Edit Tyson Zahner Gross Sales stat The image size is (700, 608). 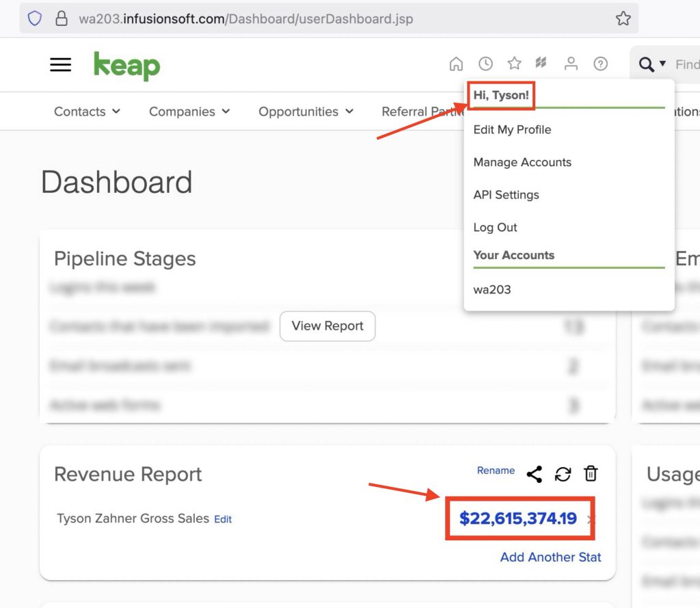[223, 519]
